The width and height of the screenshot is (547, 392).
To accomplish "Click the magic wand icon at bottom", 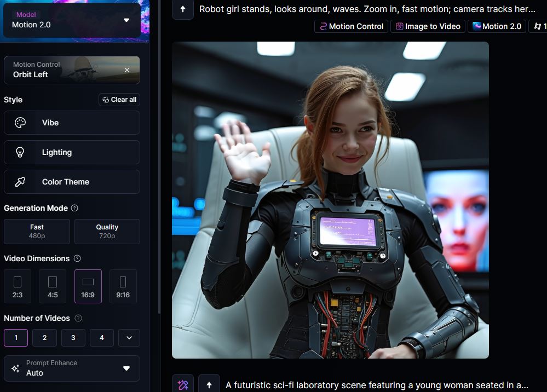I will (x=183, y=385).
